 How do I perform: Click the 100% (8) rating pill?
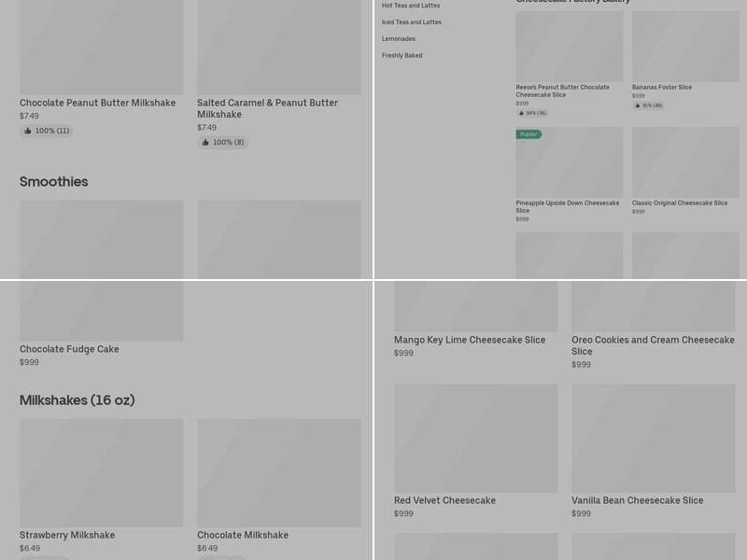click(x=222, y=142)
